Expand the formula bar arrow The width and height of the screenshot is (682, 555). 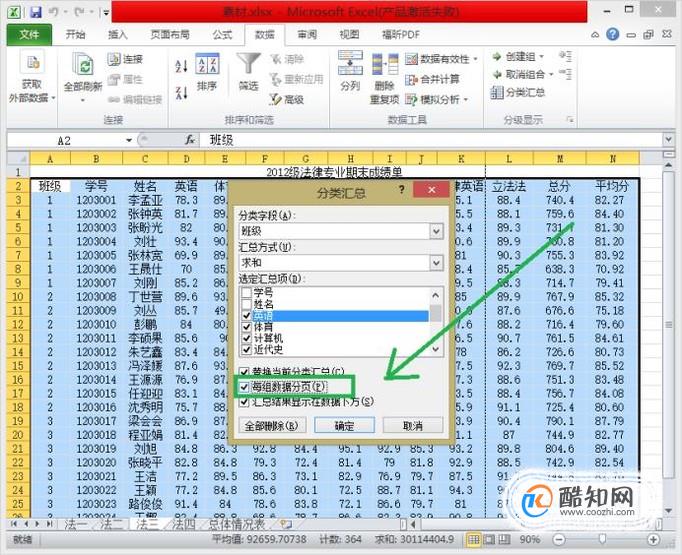[669, 140]
